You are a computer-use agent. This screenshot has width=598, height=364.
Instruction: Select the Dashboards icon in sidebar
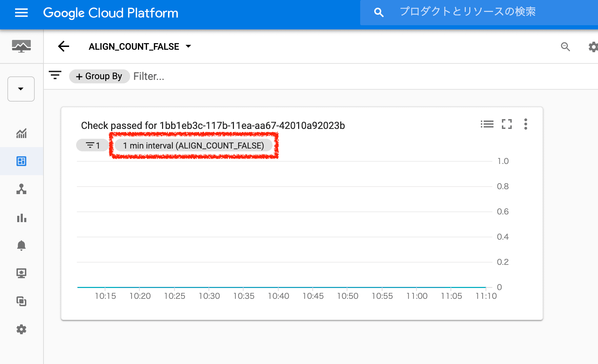click(21, 161)
